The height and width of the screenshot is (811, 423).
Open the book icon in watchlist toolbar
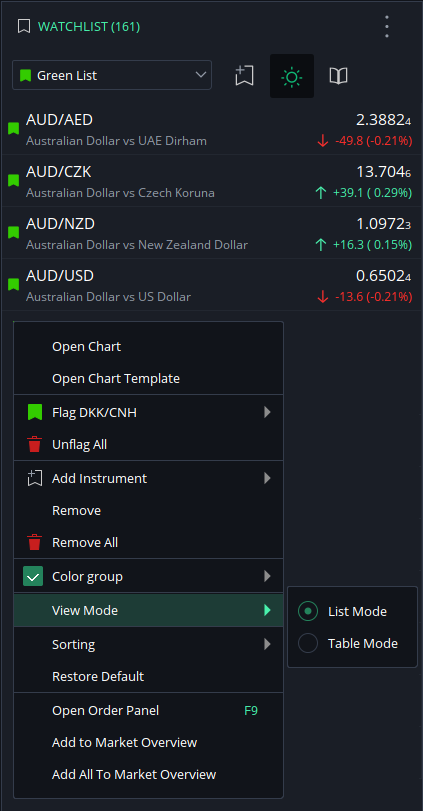click(x=338, y=76)
